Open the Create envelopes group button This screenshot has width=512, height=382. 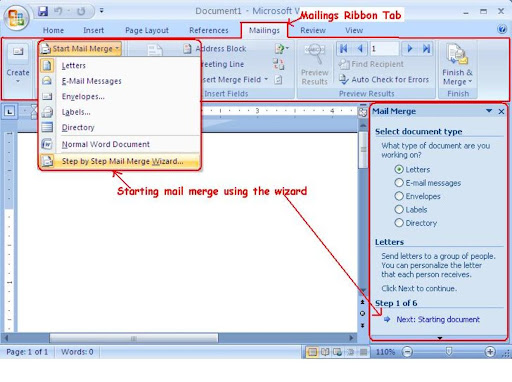tap(18, 64)
